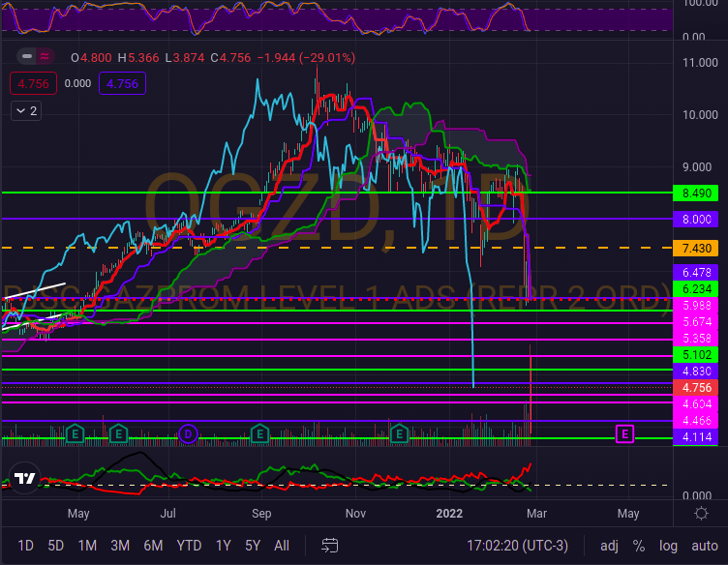Enable log scale
This screenshot has height=565, width=728.
click(x=668, y=546)
